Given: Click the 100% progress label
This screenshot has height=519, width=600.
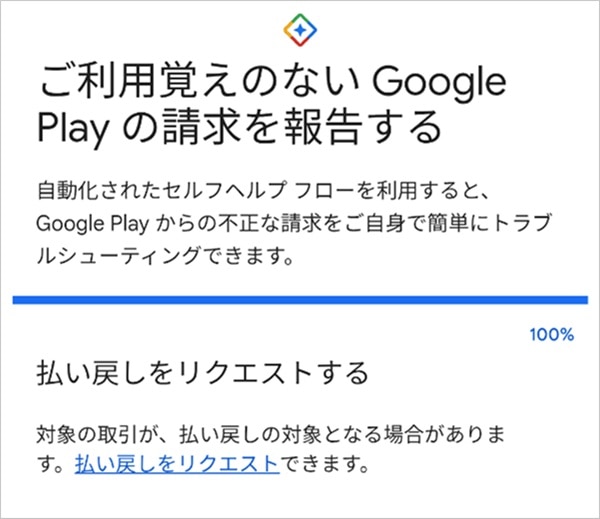Looking at the screenshot, I should [552, 334].
